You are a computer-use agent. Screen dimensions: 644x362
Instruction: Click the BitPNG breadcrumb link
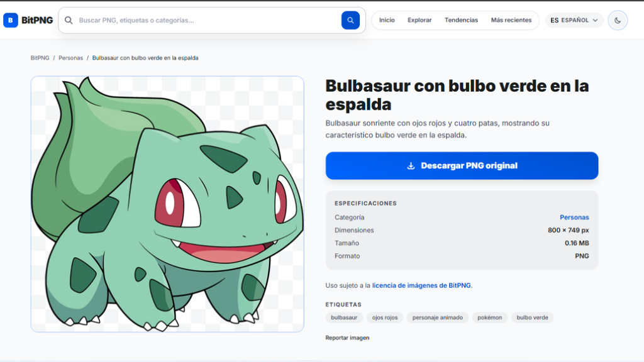point(40,58)
